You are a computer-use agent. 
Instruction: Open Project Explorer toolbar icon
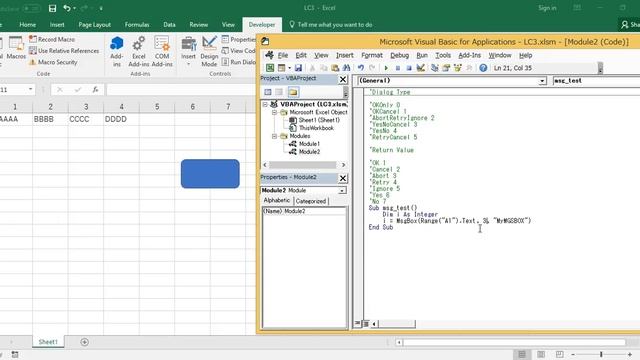click(x=435, y=68)
